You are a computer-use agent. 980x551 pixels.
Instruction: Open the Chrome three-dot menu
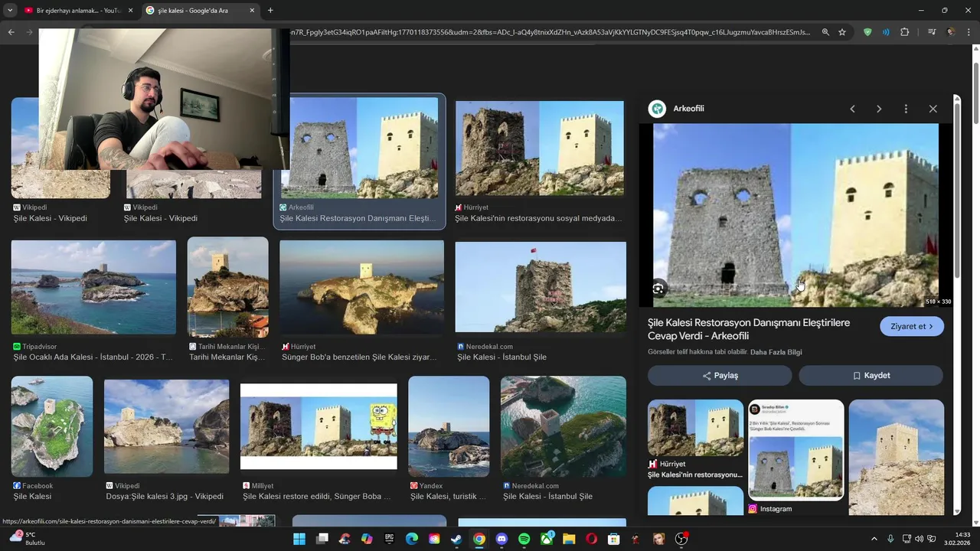(x=969, y=32)
